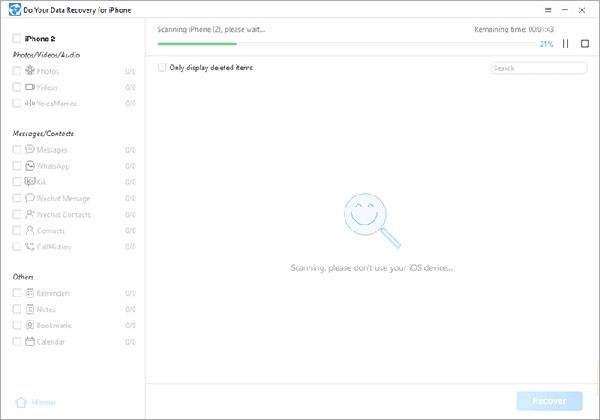The width and height of the screenshot is (600, 420).
Task: Click the Notes icon
Action: 30,309
